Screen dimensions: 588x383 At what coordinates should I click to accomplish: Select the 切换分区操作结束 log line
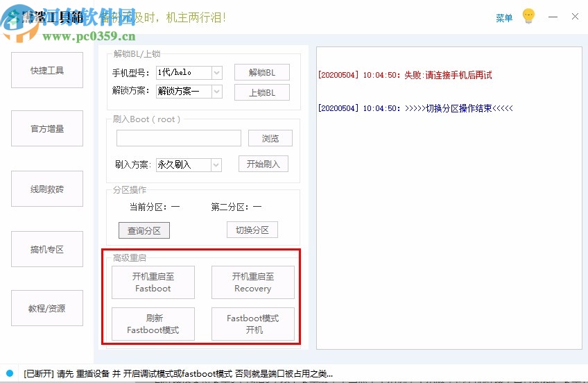tap(415, 108)
